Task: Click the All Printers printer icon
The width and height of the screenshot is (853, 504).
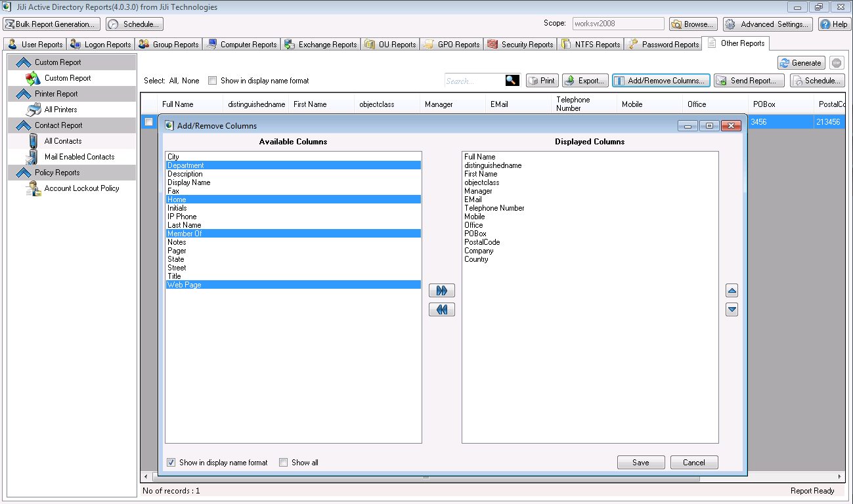Action: 33,110
